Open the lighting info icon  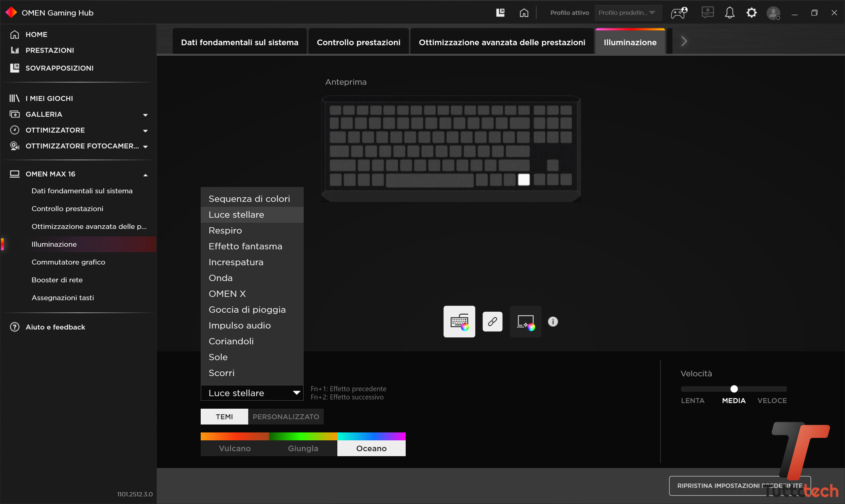553,321
